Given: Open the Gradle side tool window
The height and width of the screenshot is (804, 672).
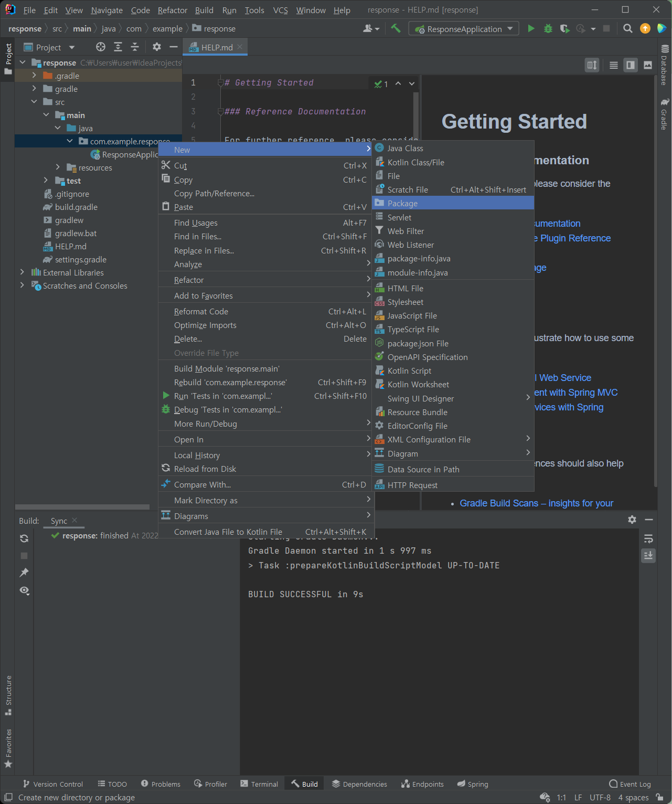Looking at the screenshot, I should pyautogui.click(x=665, y=114).
